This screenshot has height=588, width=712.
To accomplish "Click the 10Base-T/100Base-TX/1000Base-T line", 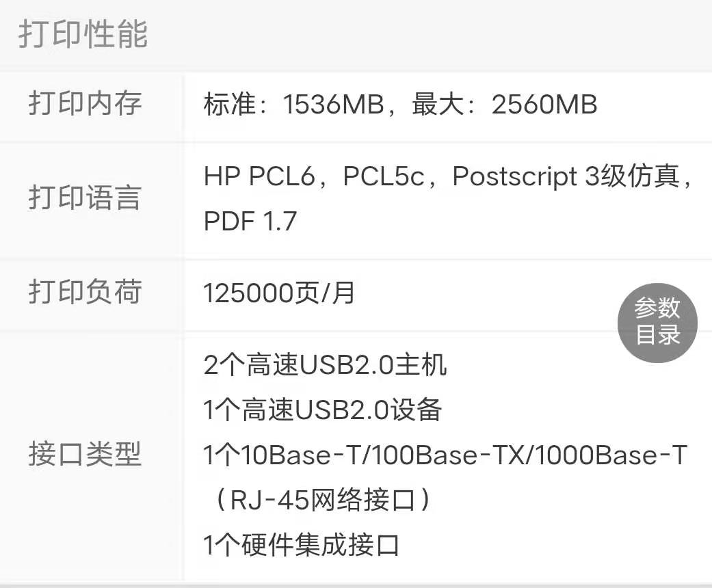I will (x=445, y=455).
